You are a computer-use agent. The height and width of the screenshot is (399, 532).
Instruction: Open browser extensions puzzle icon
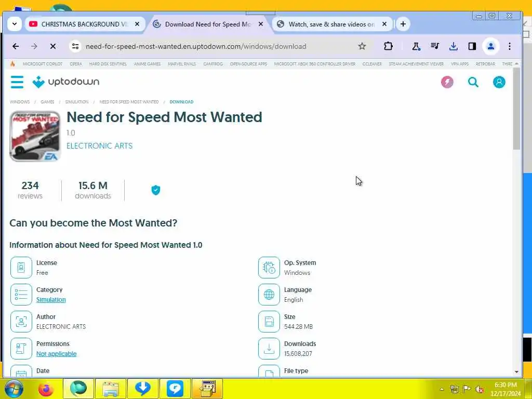point(388,46)
